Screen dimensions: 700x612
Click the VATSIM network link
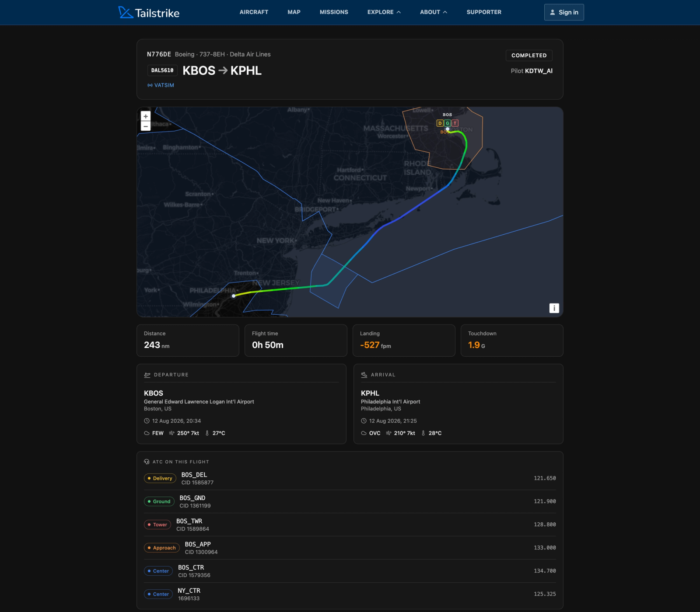(161, 85)
